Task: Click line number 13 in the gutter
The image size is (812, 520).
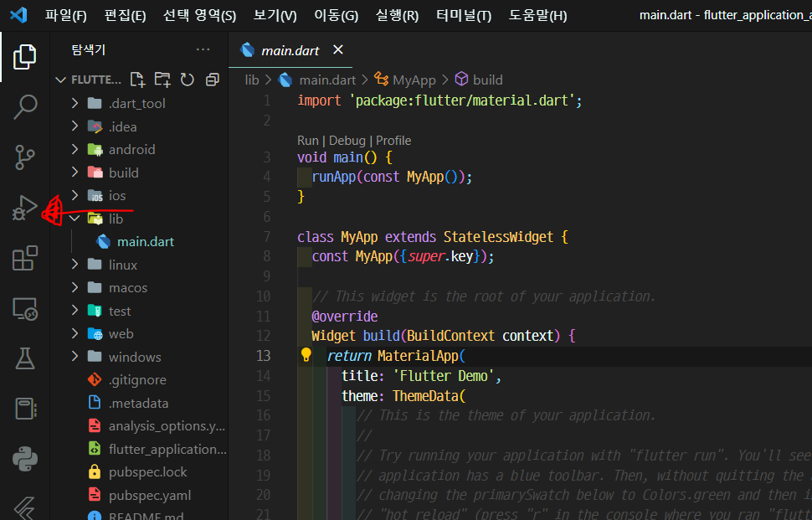Action: tap(264, 355)
